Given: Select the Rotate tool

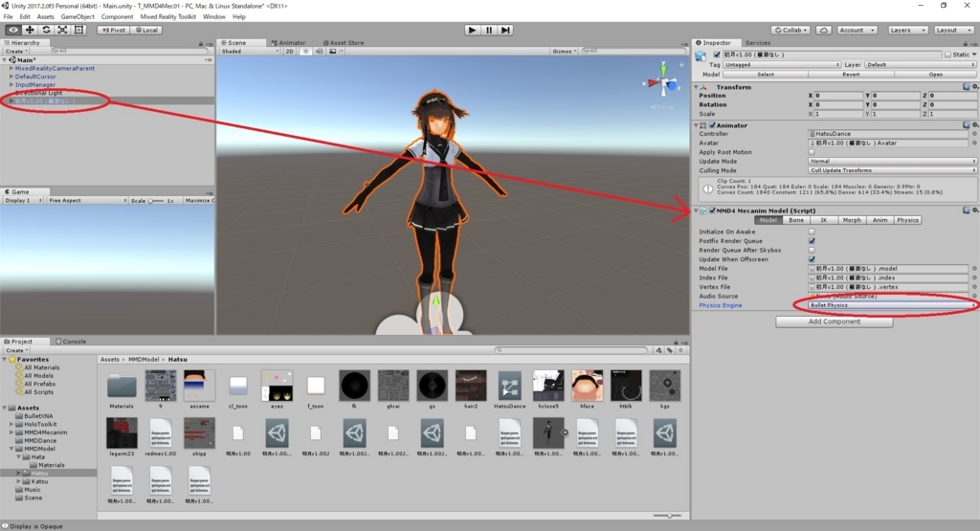Looking at the screenshot, I should click(46, 30).
